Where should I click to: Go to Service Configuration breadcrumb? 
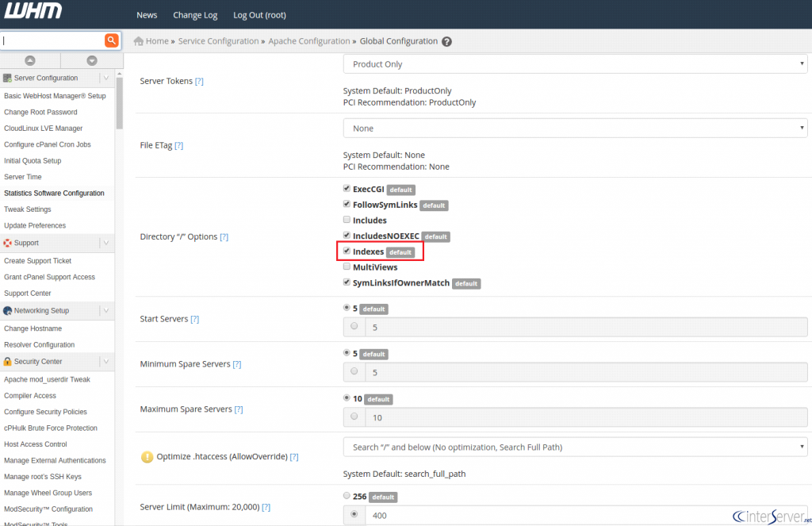(x=218, y=41)
